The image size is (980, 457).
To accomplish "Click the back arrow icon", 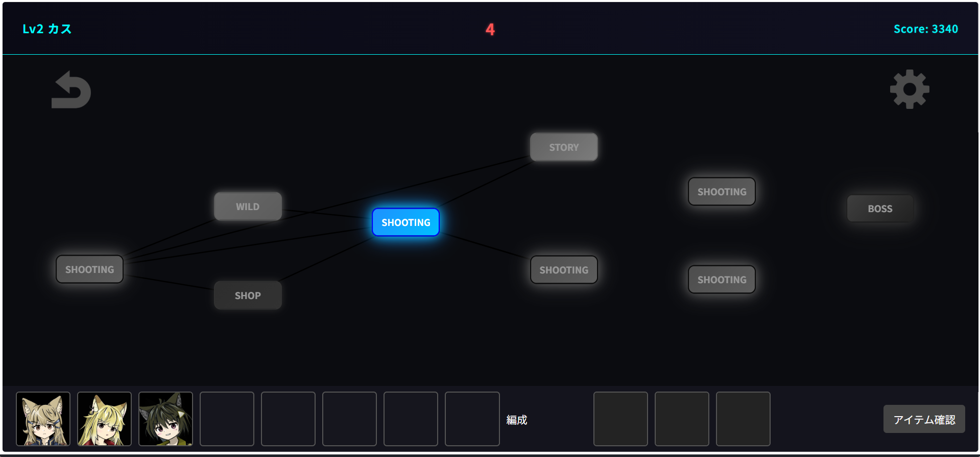I will pyautogui.click(x=71, y=90).
